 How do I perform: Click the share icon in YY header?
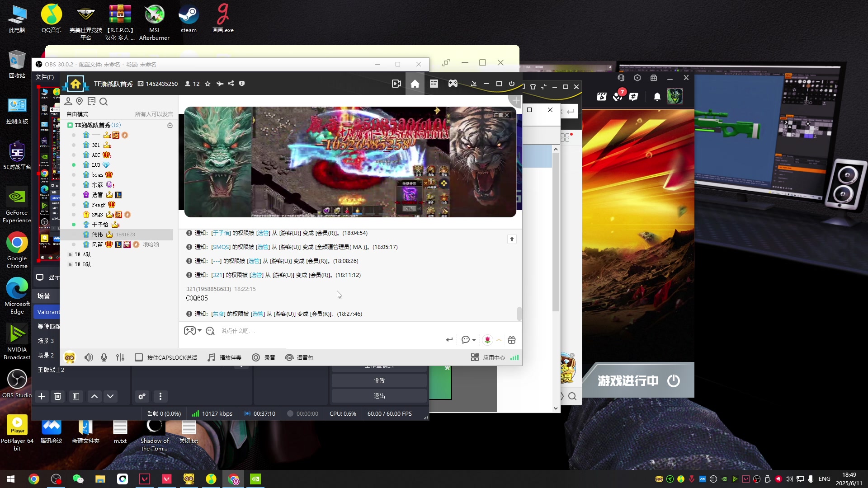pos(231,84)
